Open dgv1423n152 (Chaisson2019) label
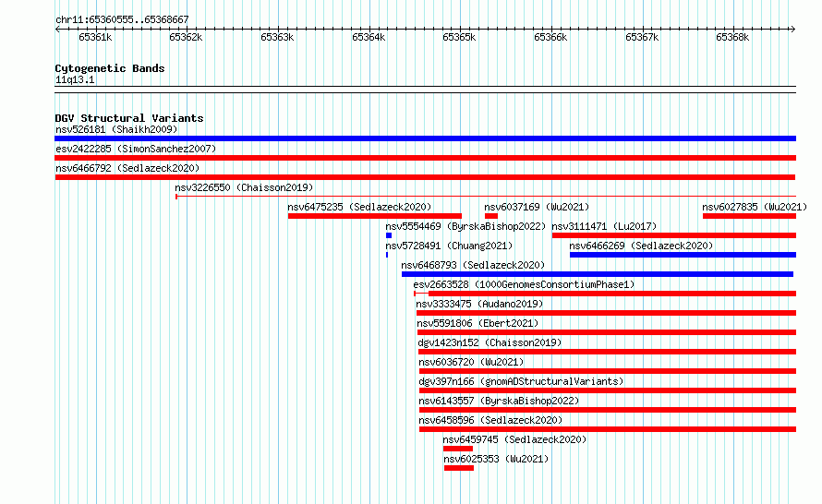Image resolution: width=822 pixels, height=504 pixels. [x=490, y=342]
